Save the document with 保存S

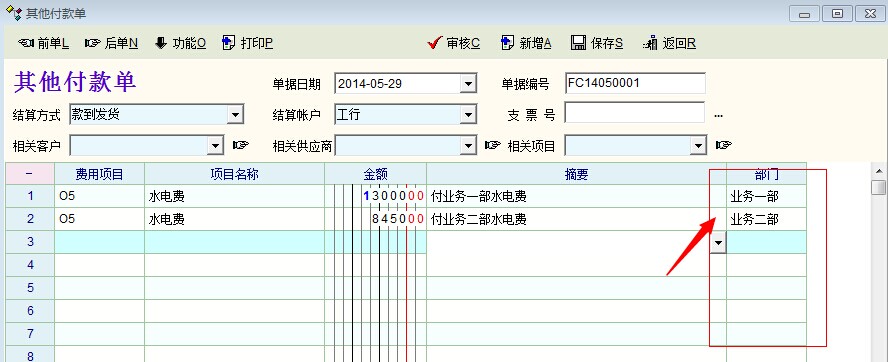(597, 43)
